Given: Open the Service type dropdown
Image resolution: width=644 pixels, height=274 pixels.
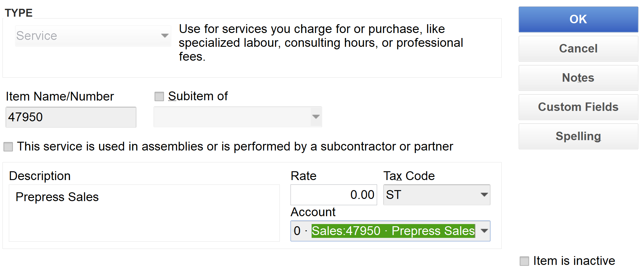Looking at the screenshot, I should [164, 36].
